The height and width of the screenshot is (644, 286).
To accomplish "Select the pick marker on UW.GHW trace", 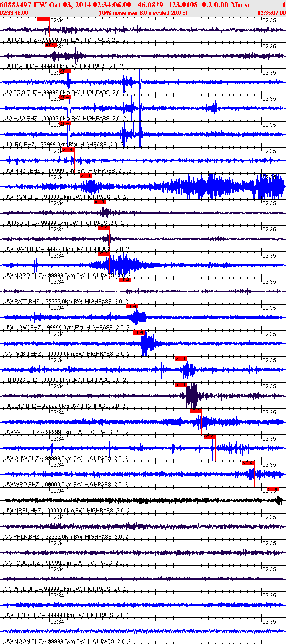I will 210,437.
